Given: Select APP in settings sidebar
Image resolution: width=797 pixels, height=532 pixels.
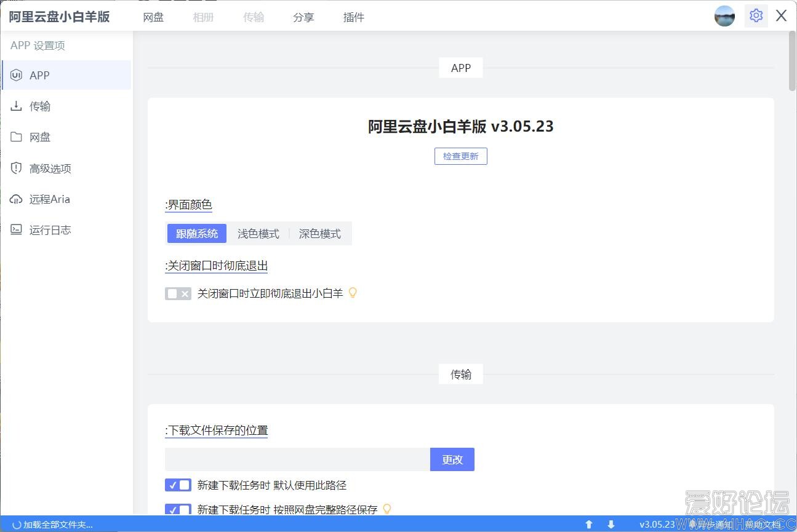Looking at the screenshot, I should click(66, 75).
